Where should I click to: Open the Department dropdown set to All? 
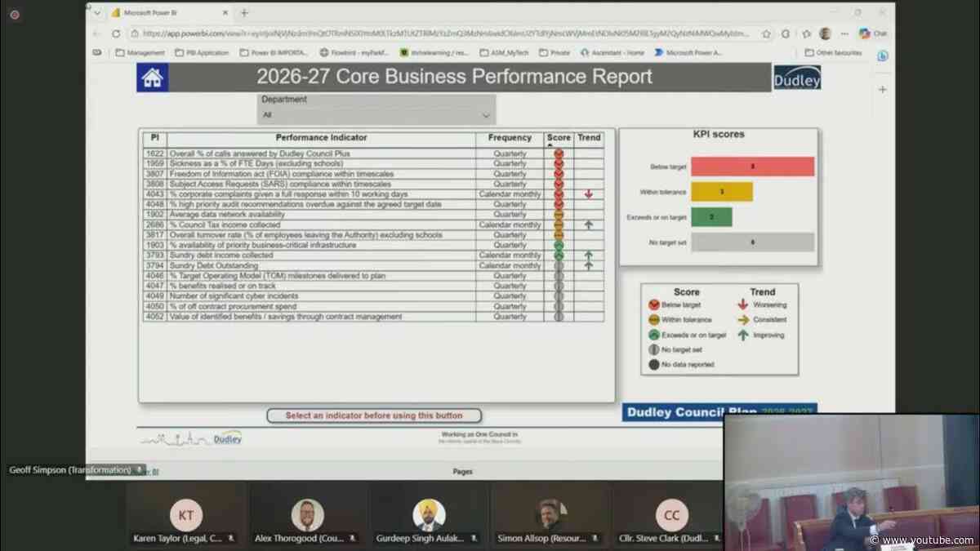tap(376, 116)
